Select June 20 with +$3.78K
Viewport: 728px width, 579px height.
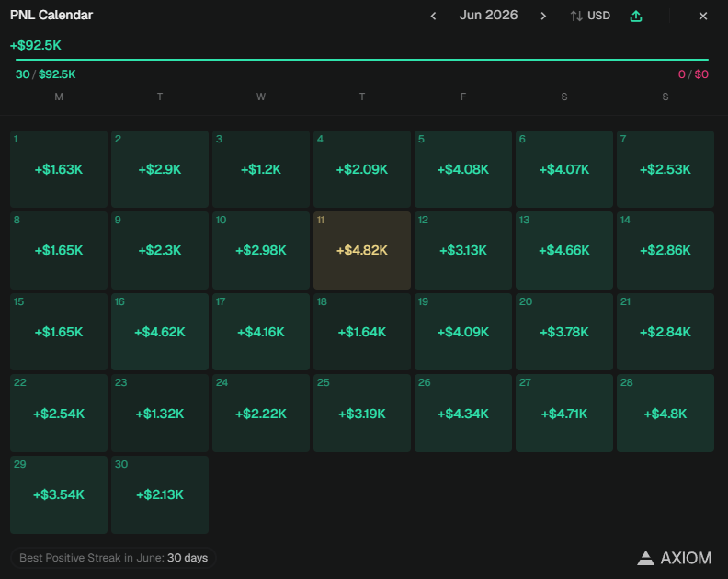[x=564, y=332]
